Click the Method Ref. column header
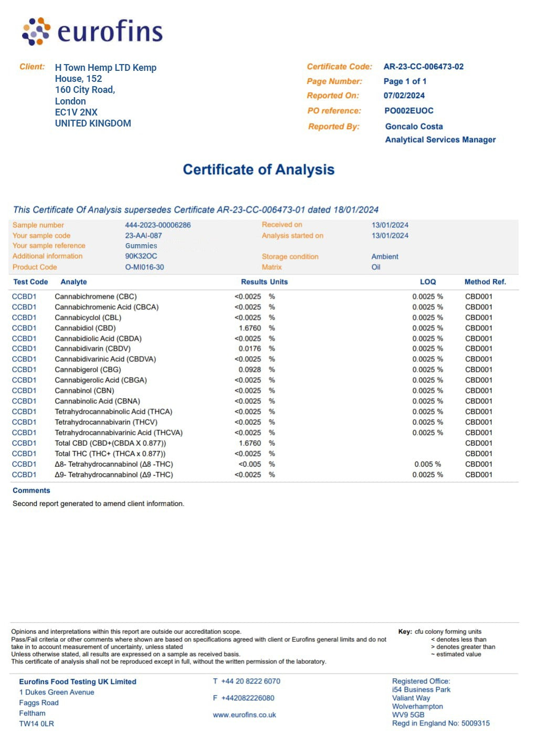Screen dimensions: 535x756 pos(485,282)
